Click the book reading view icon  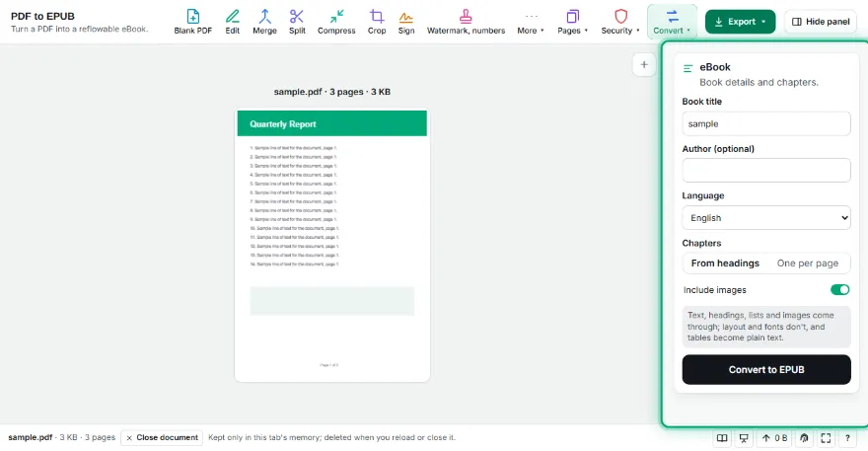[x=722, y=438]
